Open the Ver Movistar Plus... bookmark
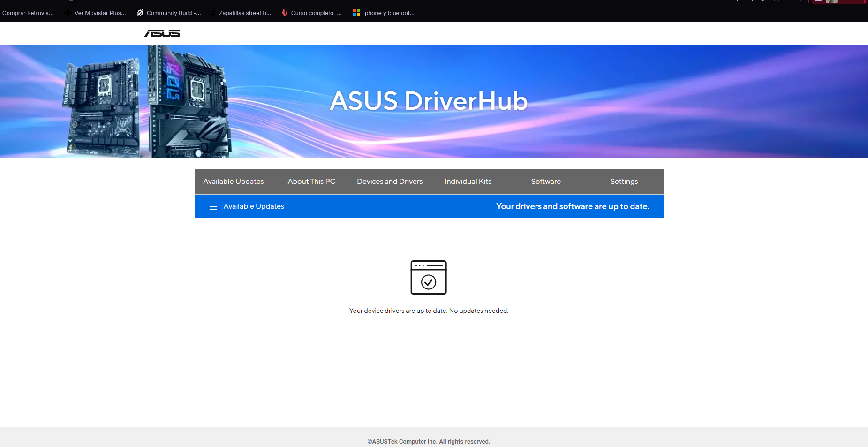This screenshot has height=447, width=868. (x=96, y=13)
